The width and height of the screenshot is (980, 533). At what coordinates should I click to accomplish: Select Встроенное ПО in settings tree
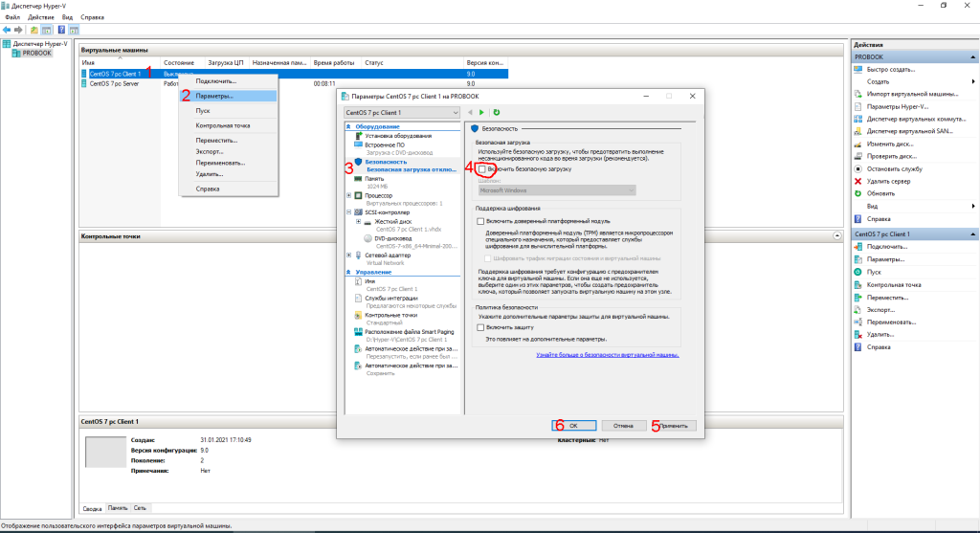click(385, 144)
